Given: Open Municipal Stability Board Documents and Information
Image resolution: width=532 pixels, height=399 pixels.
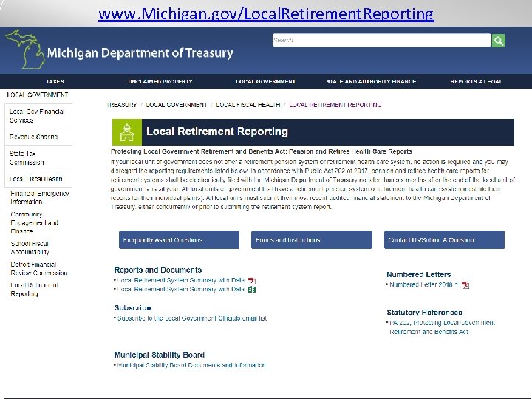Looking at the screenshot, I should [x=191, y=365].
